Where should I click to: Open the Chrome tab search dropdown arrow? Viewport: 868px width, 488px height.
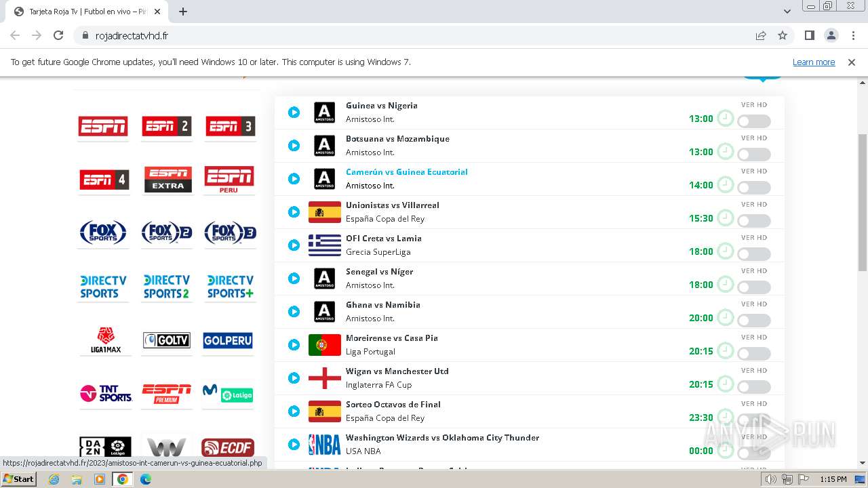[x=787, y=12]
